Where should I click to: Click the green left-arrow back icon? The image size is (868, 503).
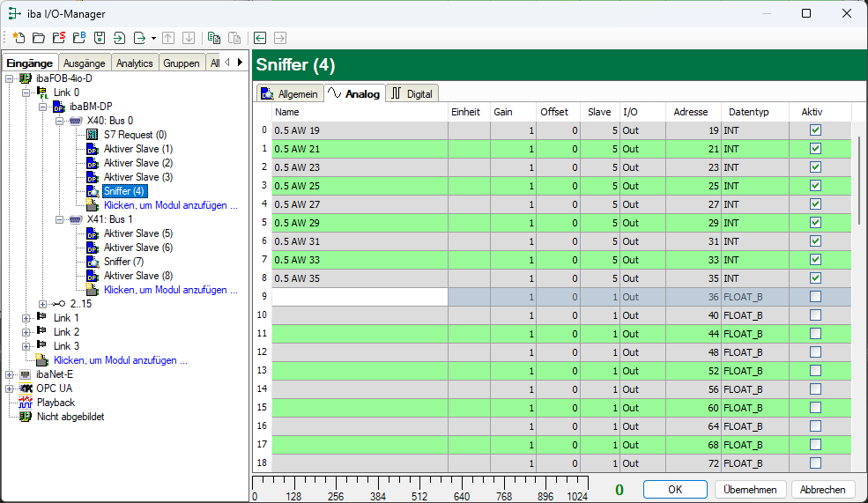(260, 38)
